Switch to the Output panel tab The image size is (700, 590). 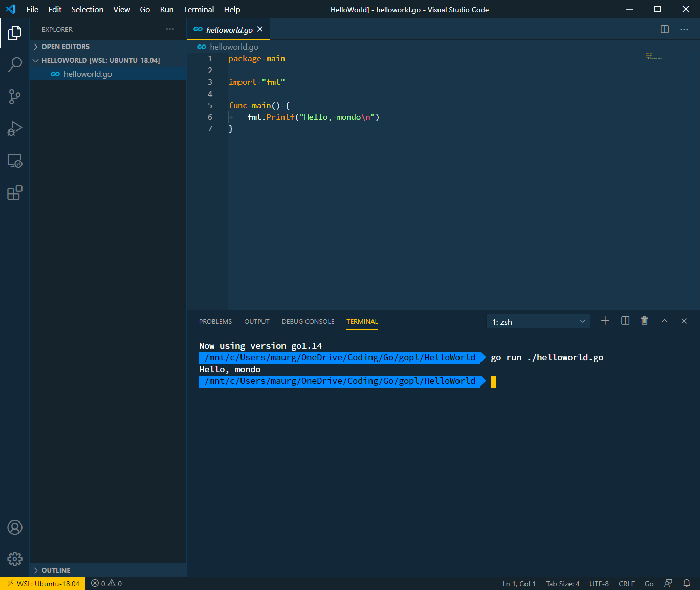pyautogui.click(x=257, y=321)
